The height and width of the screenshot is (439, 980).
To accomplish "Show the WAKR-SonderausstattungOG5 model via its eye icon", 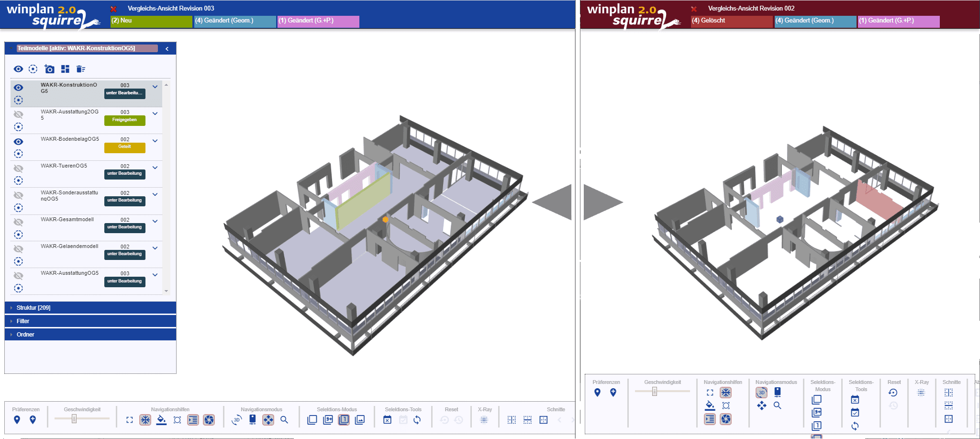I will pyautogui.click(x=18, y=195).
